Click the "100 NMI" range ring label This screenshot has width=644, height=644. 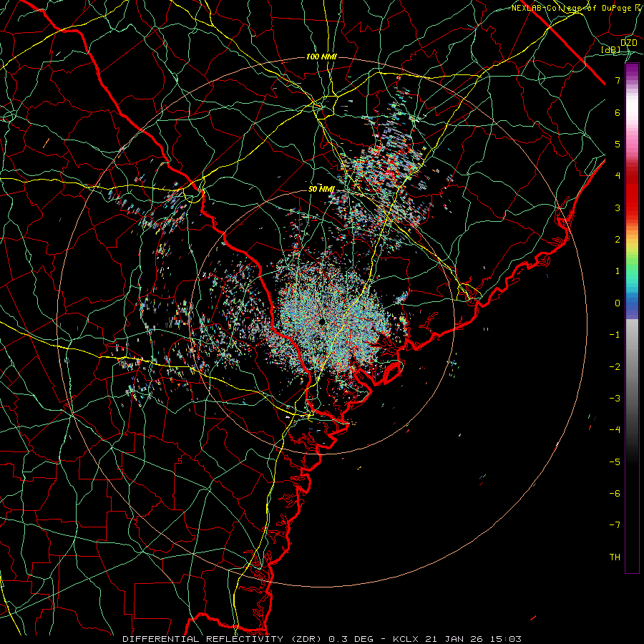coord(321,57)
